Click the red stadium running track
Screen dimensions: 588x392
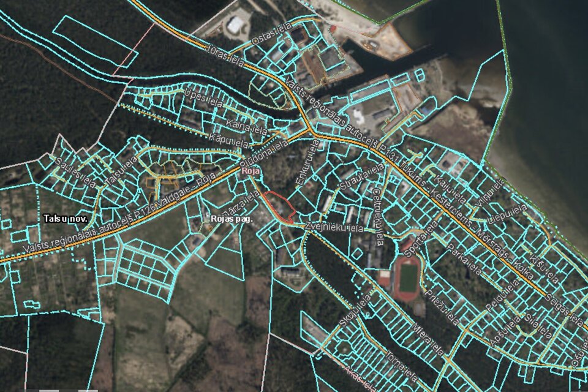407,278
